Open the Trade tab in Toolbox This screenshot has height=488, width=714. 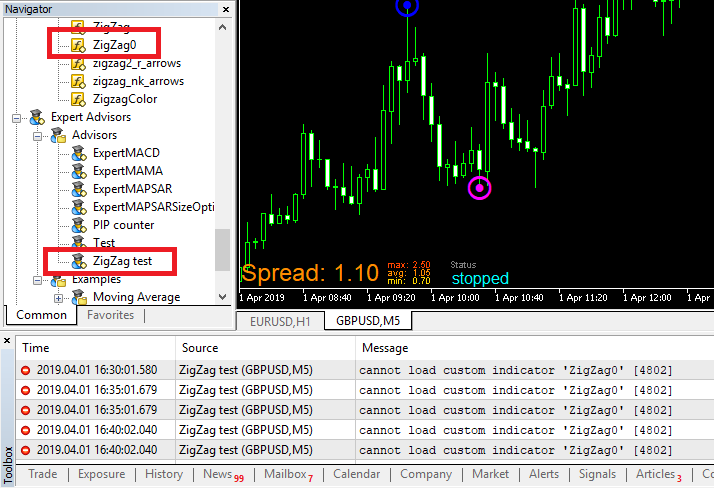point(43,474)
